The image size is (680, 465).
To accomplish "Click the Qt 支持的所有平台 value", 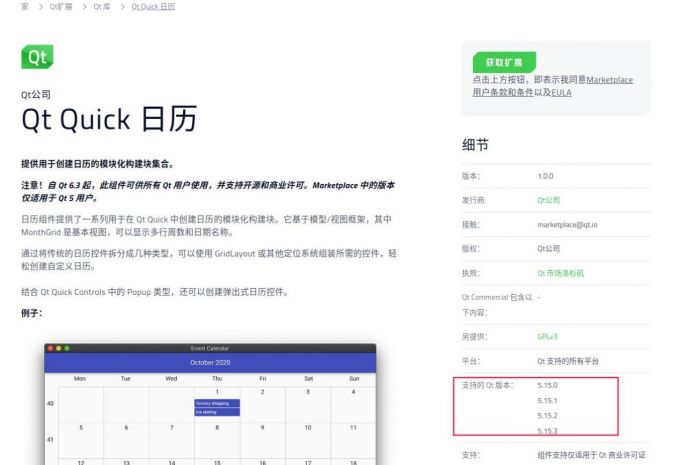I will tap(568, 361).
